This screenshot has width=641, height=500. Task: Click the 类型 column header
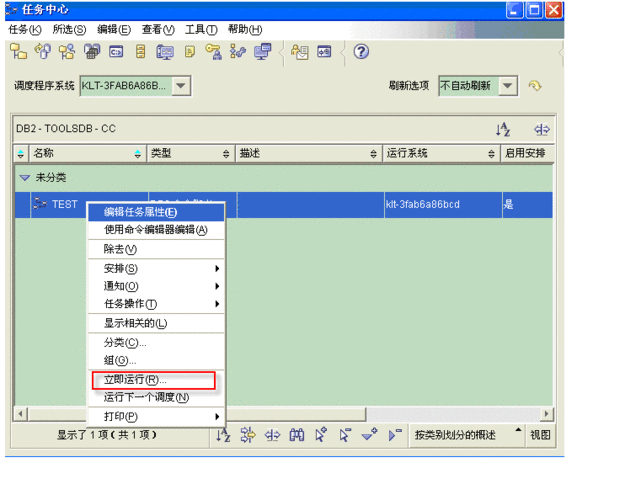pos(191,153)
